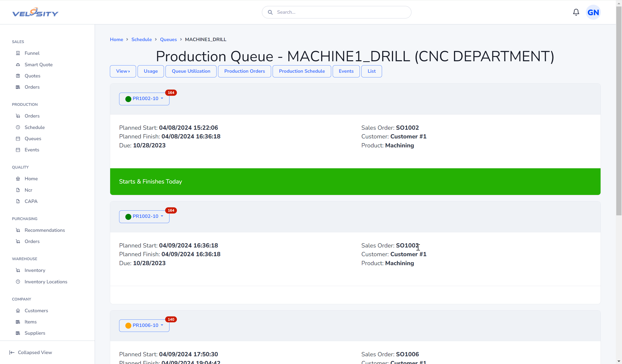The width and height of the screenshot is (622, 364).
Task: Click planned start "04/09/2024 17:50:30"
Action: coord(189,354)
